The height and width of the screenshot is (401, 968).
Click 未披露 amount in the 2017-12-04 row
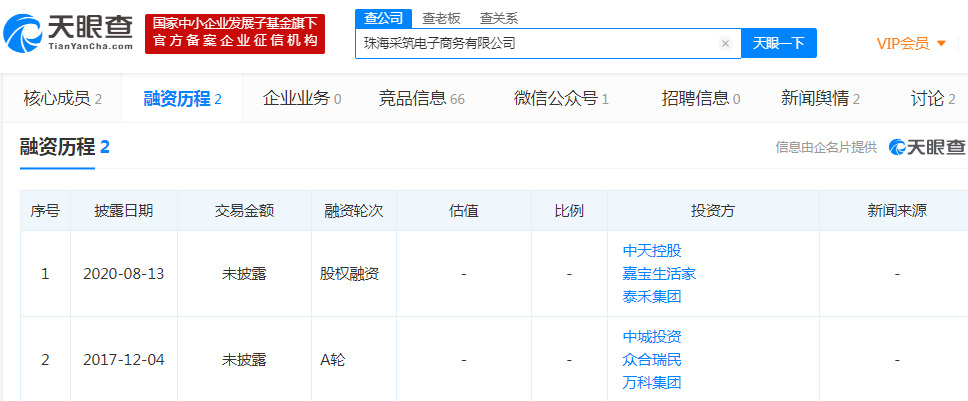tap(244, 360)
